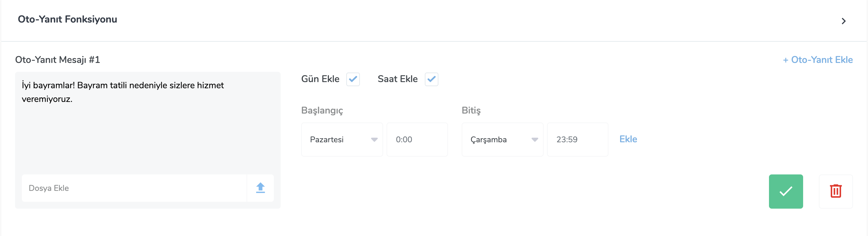Click the Dosya Ekle file field
868x236 pixels.
(134, 188)
